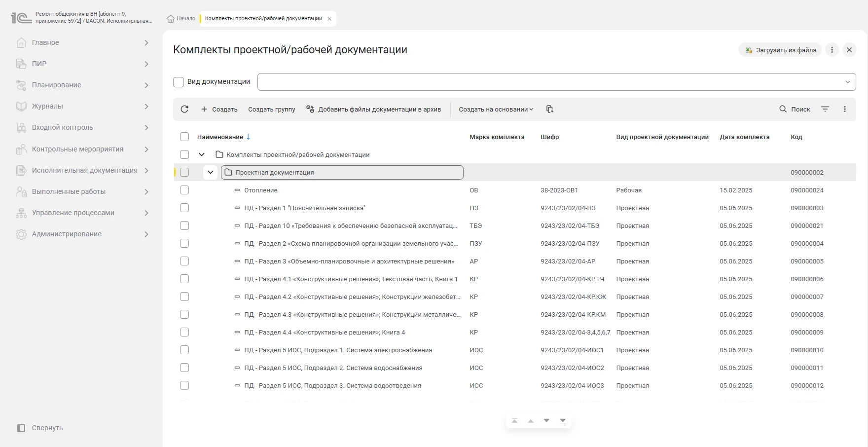The image size is (868, 447).
Task: Click the Начало home icon
Action: coord(171,19)
